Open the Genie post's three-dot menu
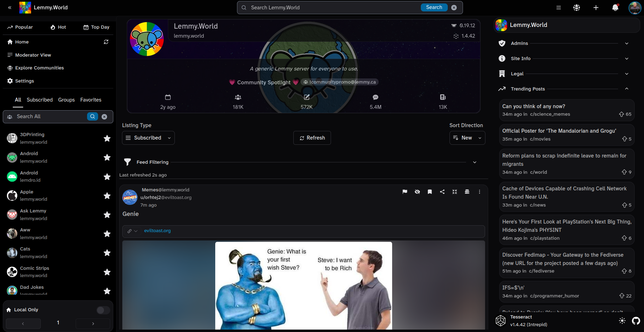 480,192
